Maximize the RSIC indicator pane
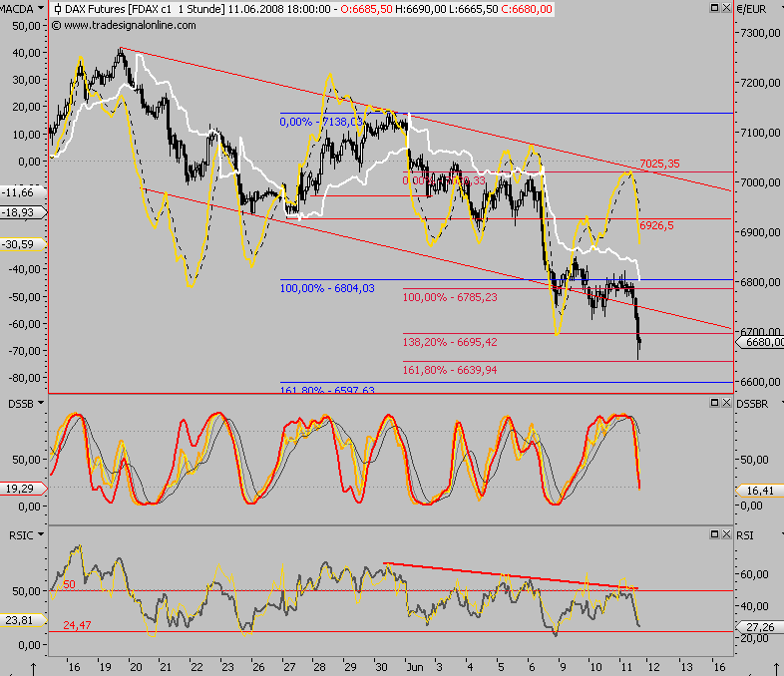This screenshot has width=784, height=676. 714,534
